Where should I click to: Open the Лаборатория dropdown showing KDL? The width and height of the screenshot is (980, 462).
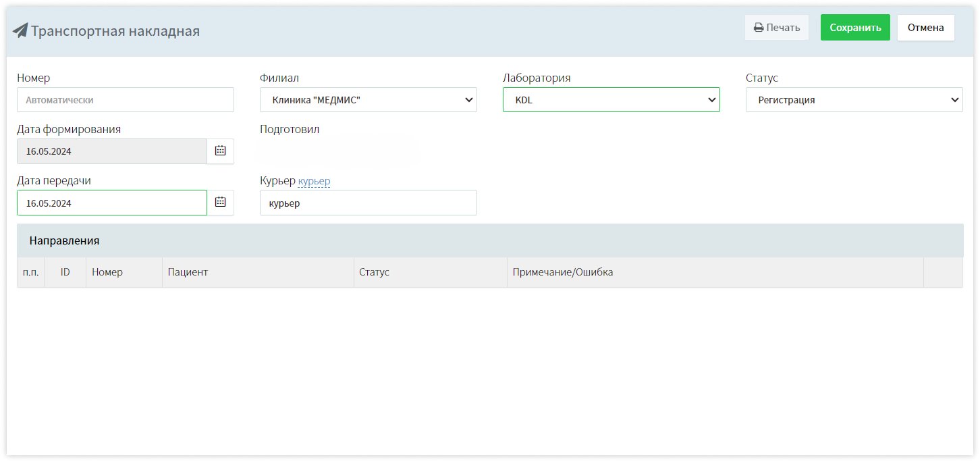611,100
